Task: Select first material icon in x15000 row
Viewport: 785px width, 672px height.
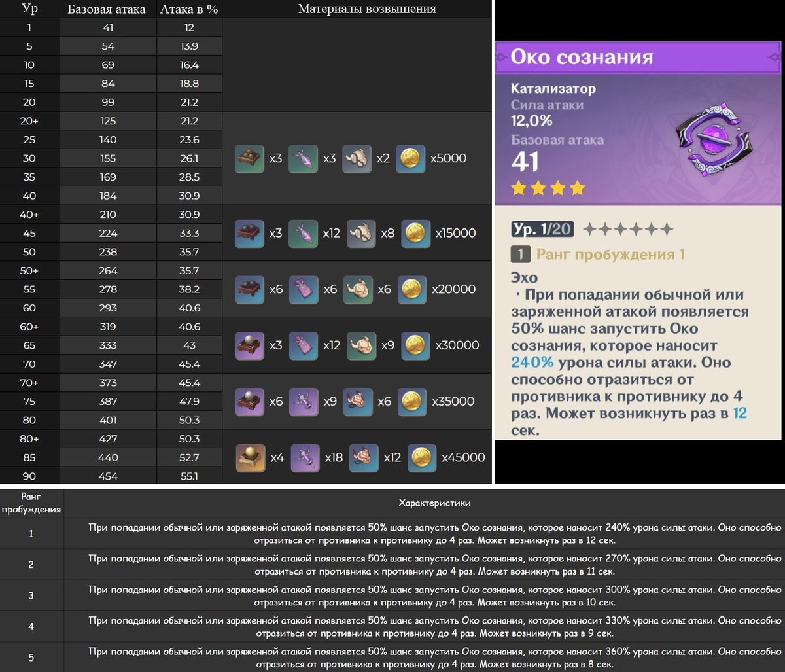Action: (x=249, y=234)
